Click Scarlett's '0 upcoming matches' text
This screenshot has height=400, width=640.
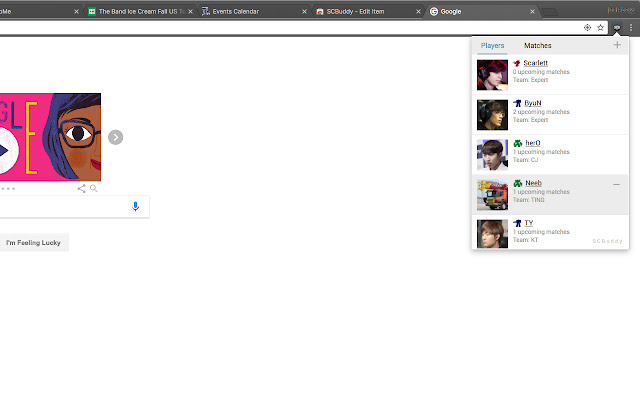coord(541,72)
